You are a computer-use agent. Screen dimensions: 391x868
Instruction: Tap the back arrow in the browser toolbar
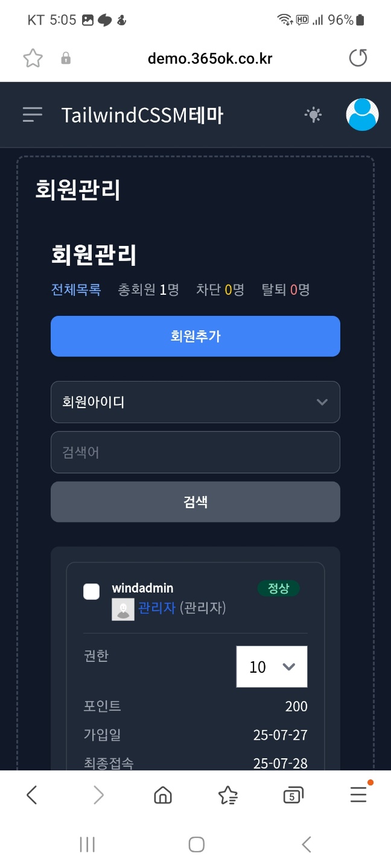coord(33,794)
